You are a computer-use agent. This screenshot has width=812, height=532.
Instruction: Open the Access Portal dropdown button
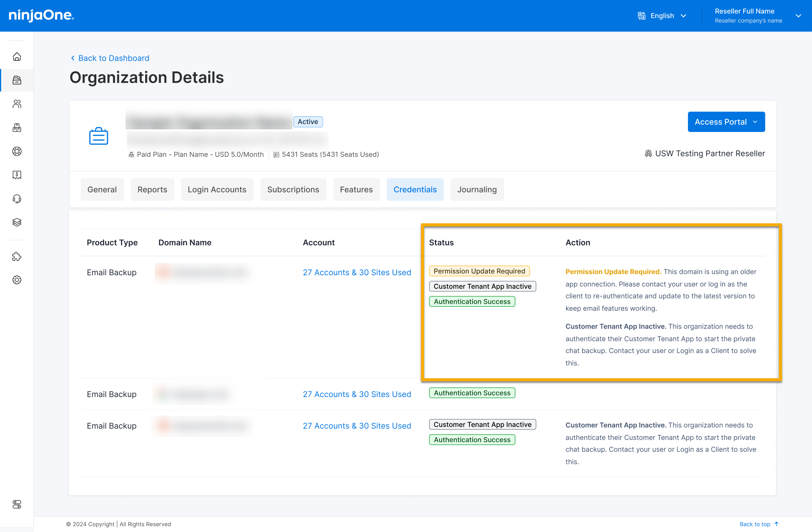(x=726, y=122)
